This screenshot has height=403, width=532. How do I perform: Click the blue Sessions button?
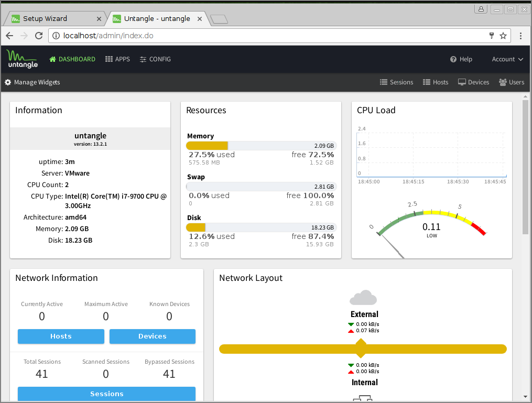106,394
